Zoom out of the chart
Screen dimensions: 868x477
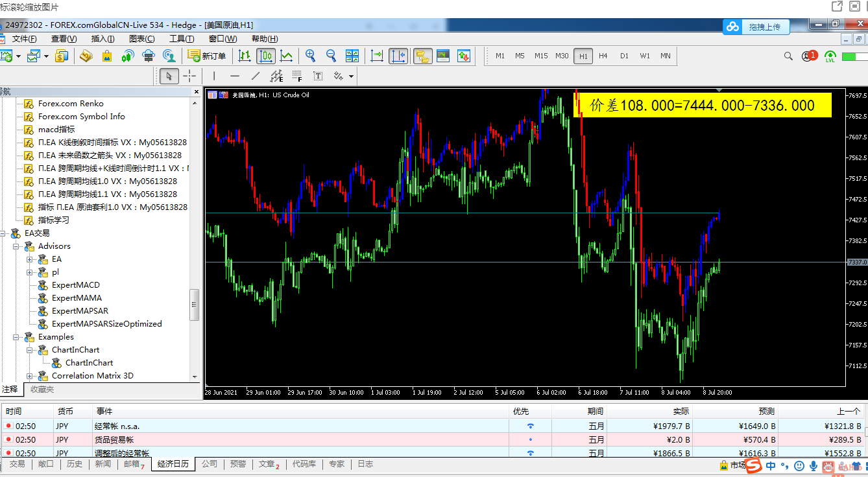pos(331,56)
